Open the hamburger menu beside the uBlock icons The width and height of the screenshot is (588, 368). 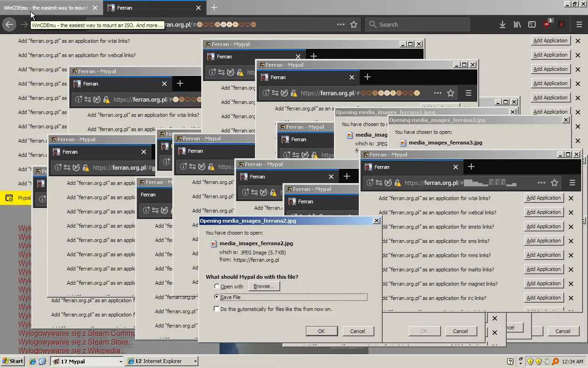pyautogui.click(x=579, y=25)
